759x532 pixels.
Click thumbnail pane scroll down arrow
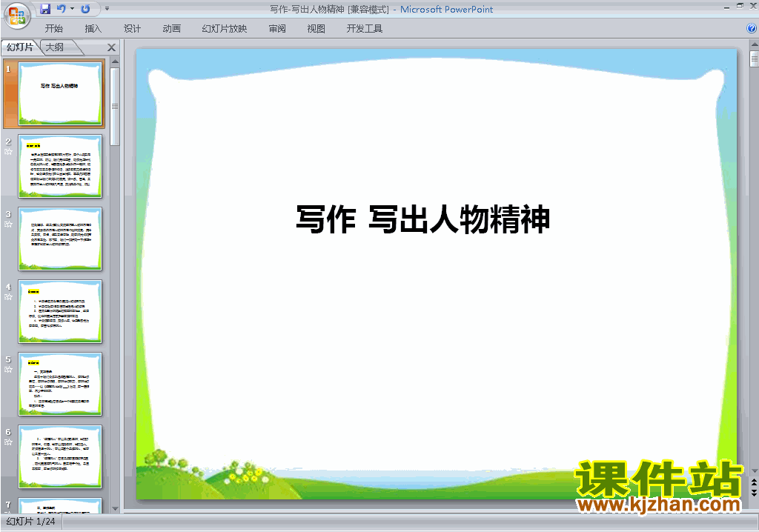coord(115,508)
